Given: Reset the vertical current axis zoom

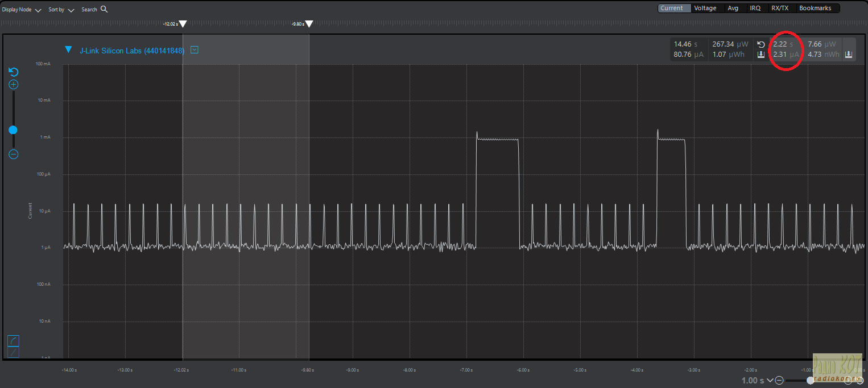Looking at the screenshot, I should [14, 72].
